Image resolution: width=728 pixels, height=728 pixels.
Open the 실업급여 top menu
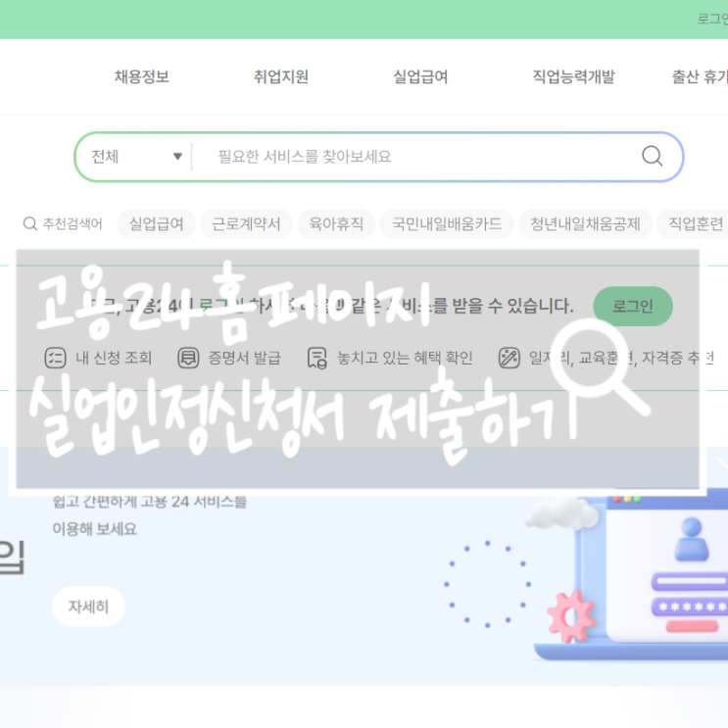point(420,76)
